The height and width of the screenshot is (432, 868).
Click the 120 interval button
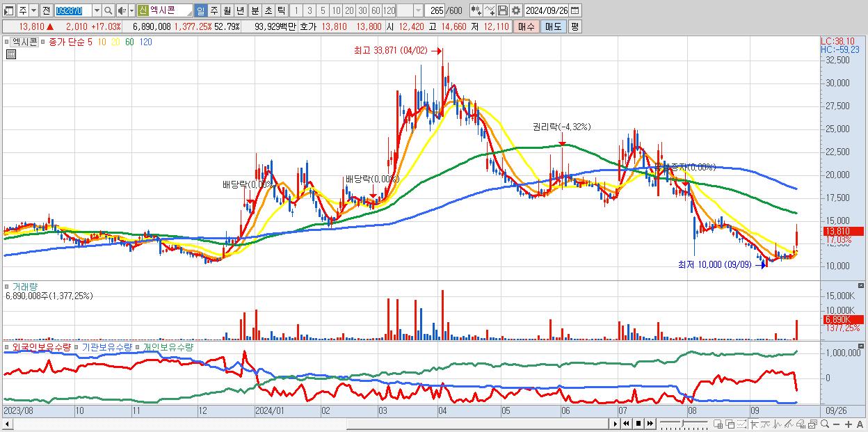point(389,10)
